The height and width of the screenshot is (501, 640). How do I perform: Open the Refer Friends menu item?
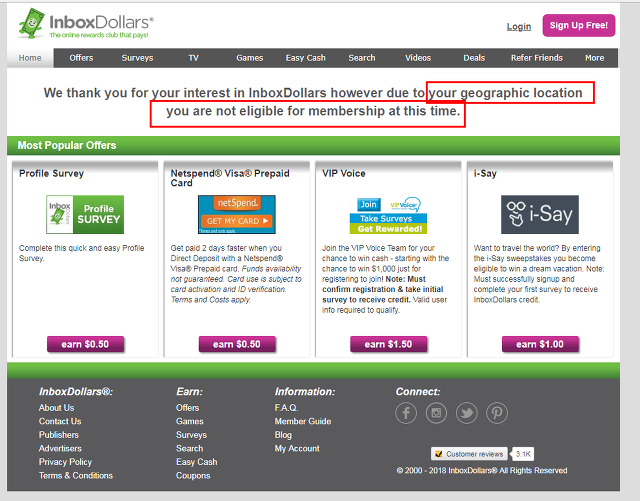537,58
